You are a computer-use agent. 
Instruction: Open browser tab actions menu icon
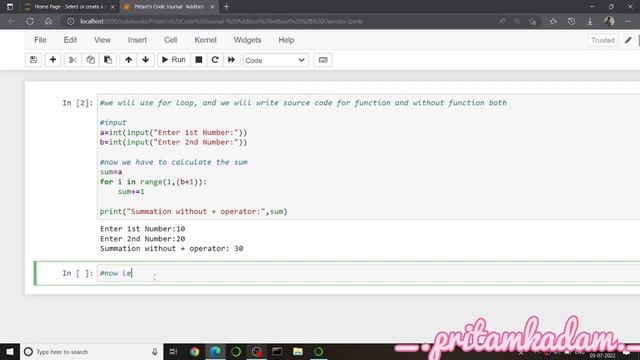point(10,7)
